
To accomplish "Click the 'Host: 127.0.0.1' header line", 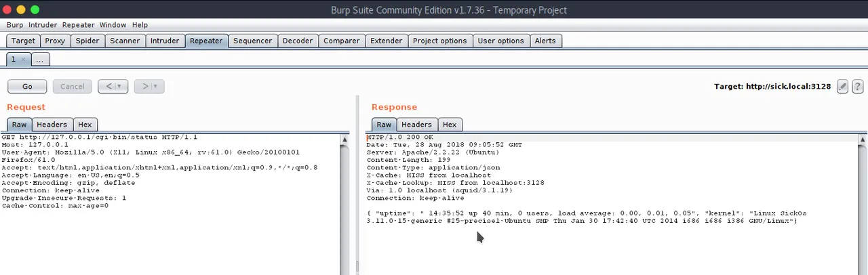I will pos(35,145).
